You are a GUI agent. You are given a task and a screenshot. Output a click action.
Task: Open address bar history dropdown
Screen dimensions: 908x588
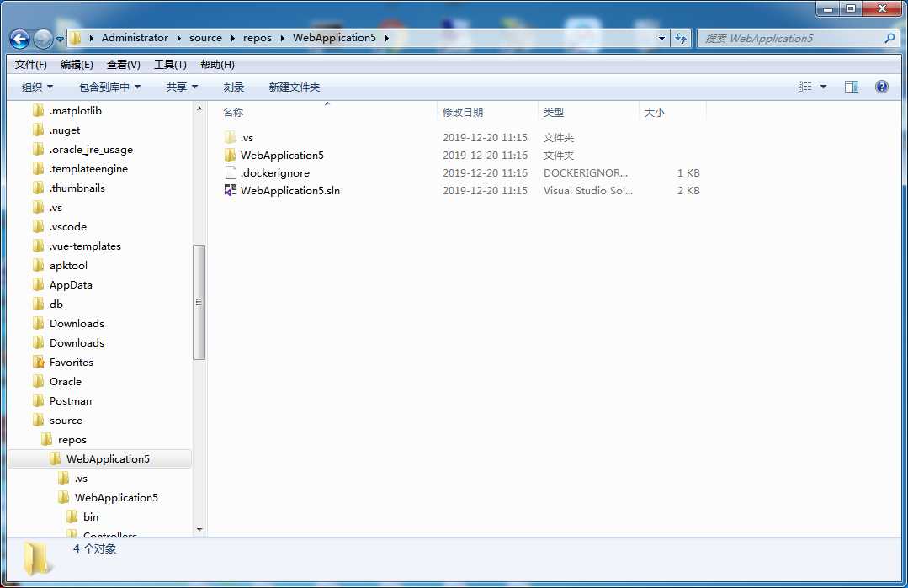pos(662,38)
